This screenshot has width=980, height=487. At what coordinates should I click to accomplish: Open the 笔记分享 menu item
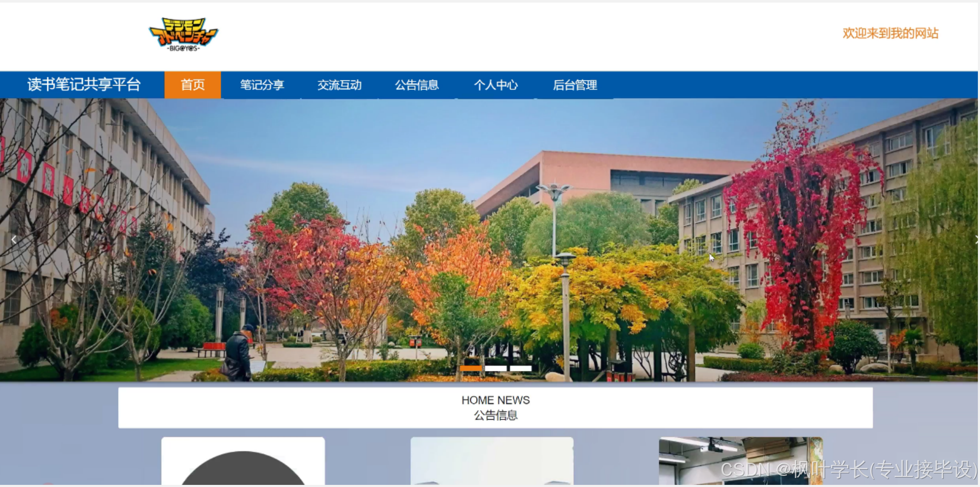coord(262,85)
